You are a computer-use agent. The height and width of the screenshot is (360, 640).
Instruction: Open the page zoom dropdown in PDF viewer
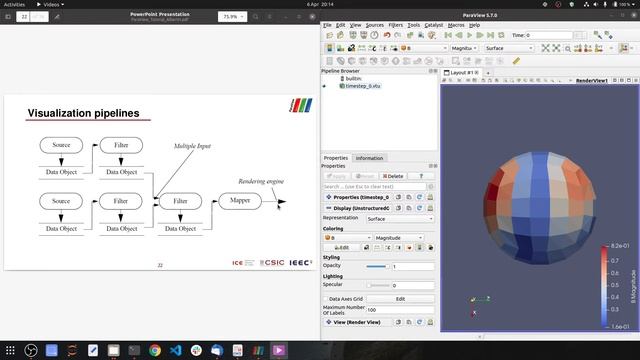coord(232,17)
